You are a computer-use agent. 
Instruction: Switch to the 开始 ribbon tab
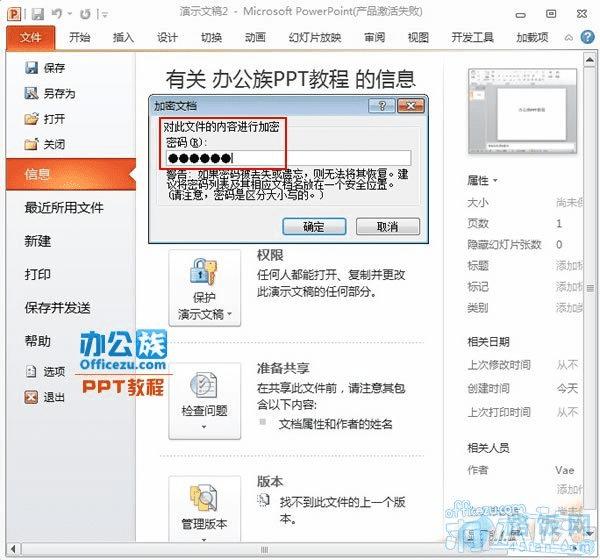(x=80, y=38)
